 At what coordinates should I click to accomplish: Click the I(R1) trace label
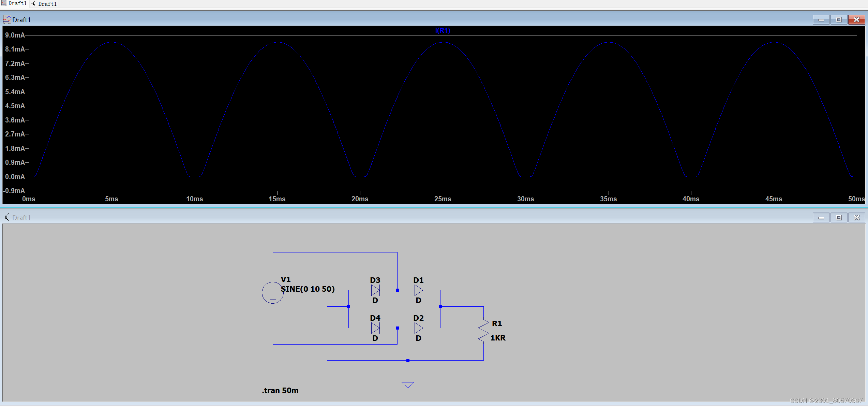pyautogui.click(x=443, y=30)
